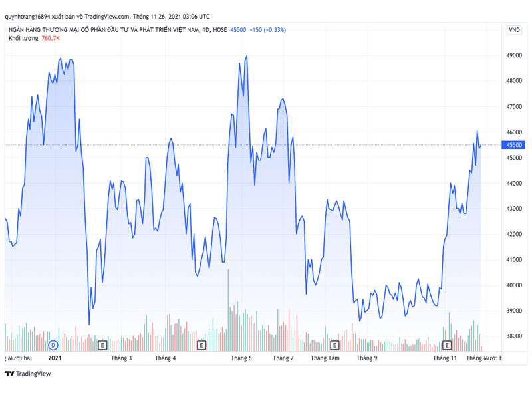Click the Tháng 7 label on time axis
Image resolution: width=532 pixels, height=399 pixels.
(283, 358)
